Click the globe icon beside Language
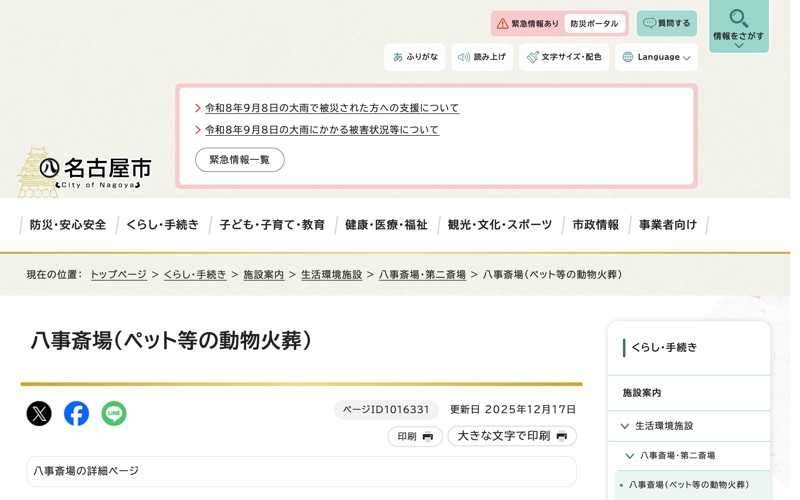Screen dimensions: 800x500 pos(628,57)
